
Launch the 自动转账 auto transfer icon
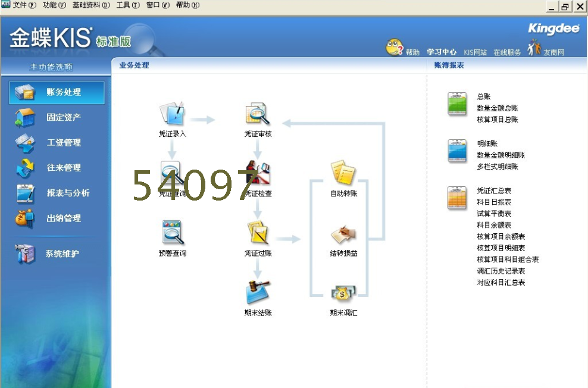pos(343,173)
